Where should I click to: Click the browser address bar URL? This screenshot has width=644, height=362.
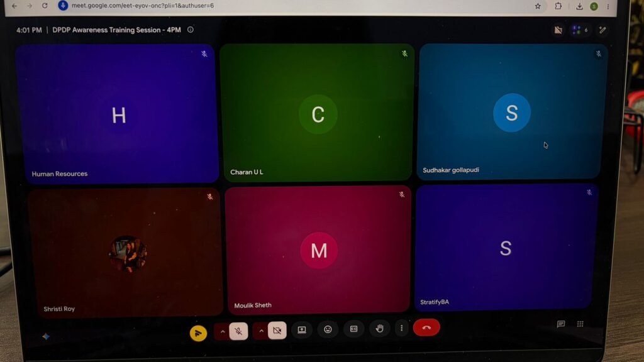(143, 6)
